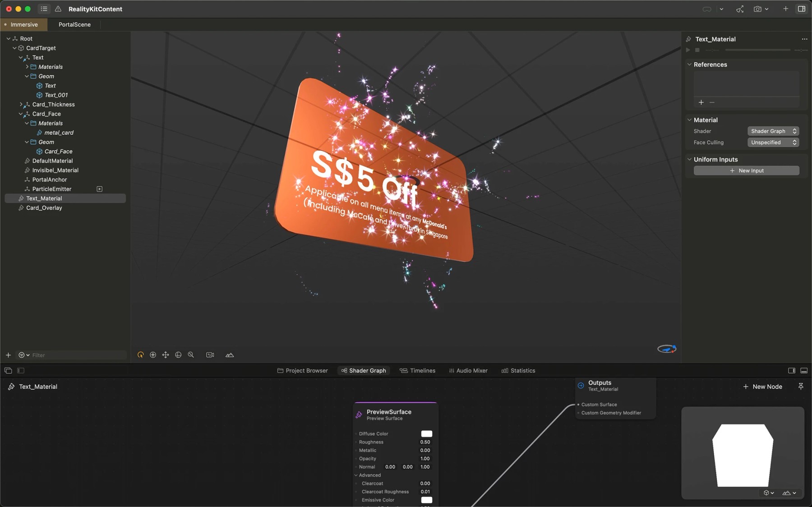Click the Outputs node icon
This screenshot has width=812, height=507.
pos(581,386)
